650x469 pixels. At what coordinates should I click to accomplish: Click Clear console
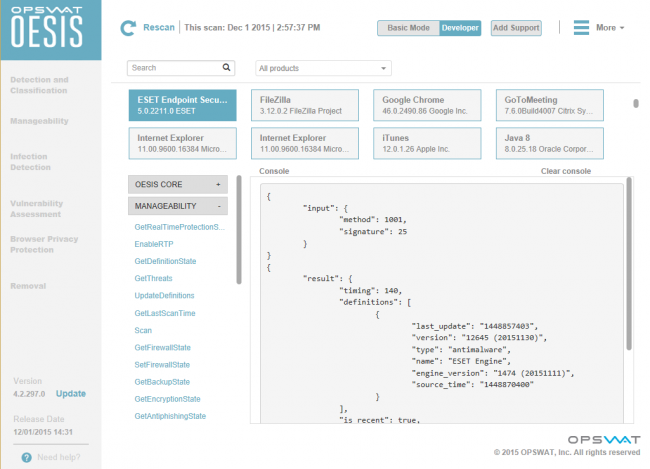click(x=565, y=171)
